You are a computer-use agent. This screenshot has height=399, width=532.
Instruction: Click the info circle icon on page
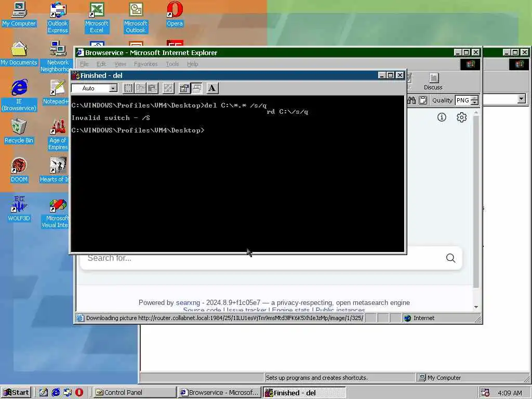(442, 117)
